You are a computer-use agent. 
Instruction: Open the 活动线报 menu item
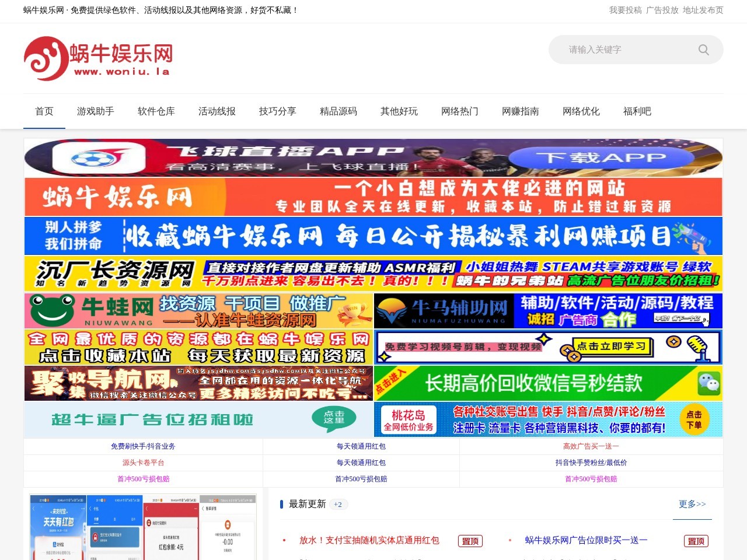coord(217,111)
